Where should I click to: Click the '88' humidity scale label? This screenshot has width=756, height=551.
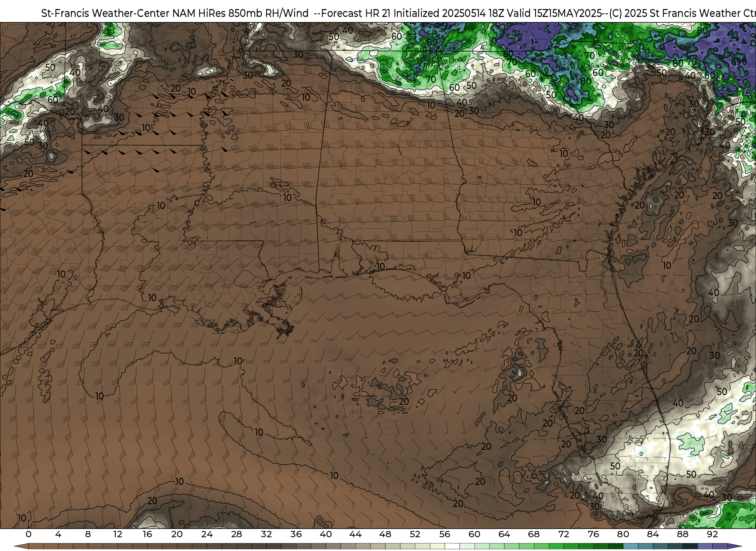tap(682, 534)
